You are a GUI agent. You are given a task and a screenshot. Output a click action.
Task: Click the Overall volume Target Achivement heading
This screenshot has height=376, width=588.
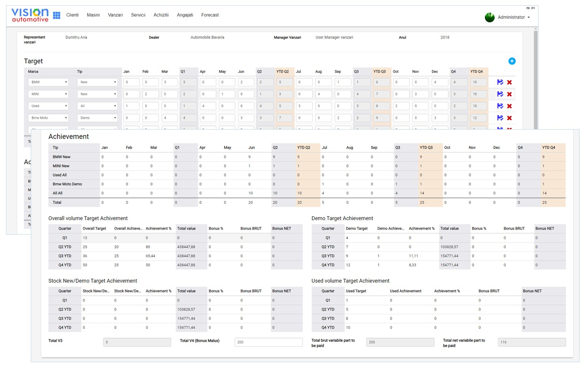[88, 218]
